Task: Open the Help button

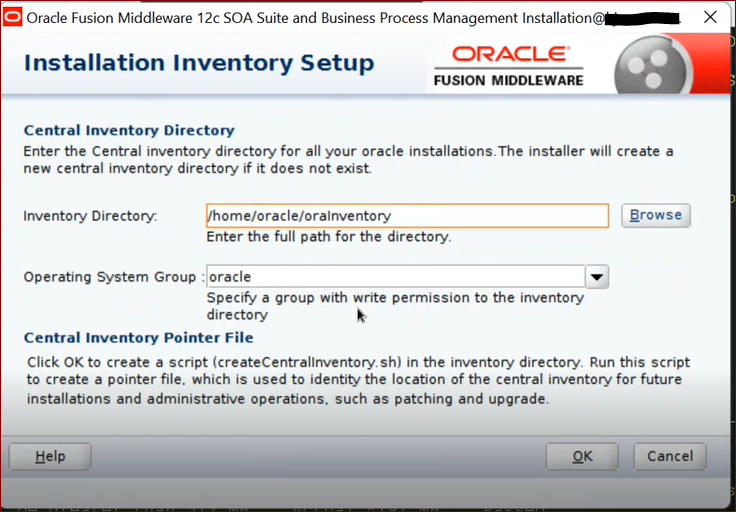Action: pyautogui.click(x=50, y=456)
